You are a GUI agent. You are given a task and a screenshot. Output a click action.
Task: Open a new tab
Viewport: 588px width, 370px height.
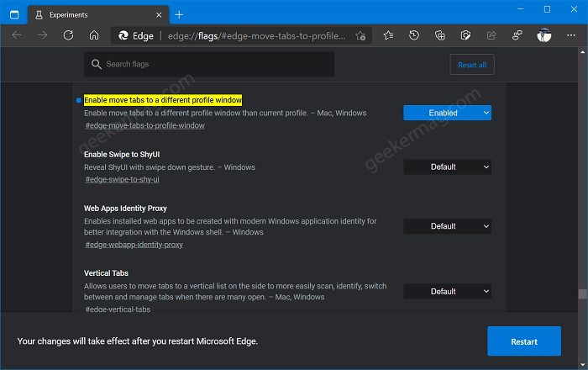pyautogui.click(x=179, y=14)
